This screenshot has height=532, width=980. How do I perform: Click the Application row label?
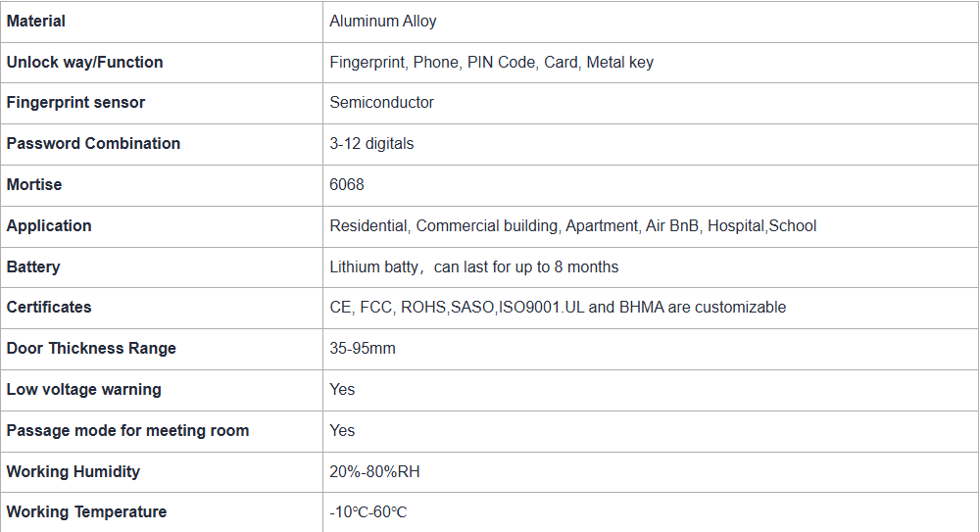[x=49, y=225]
